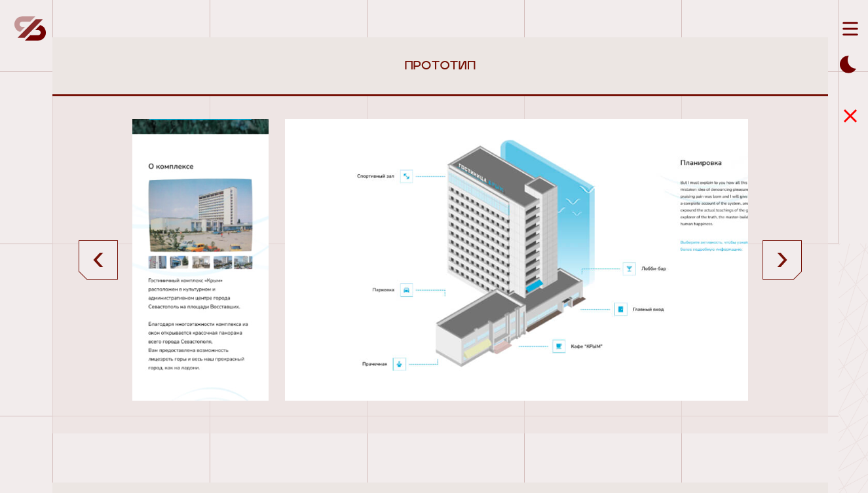This screenshot has height=493, width=868.
Task: Click the 'Парковка' car icon in the diagram
Action: (406, 289)
